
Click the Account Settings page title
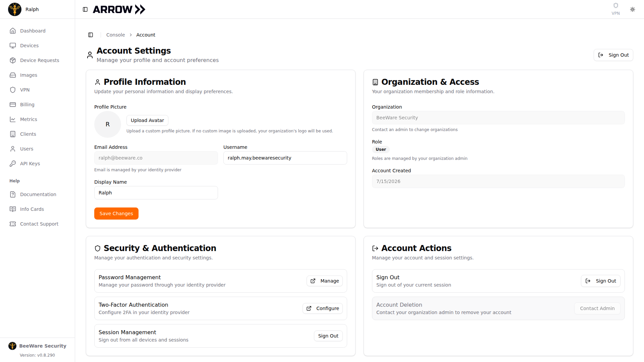(x=133, y=51)
